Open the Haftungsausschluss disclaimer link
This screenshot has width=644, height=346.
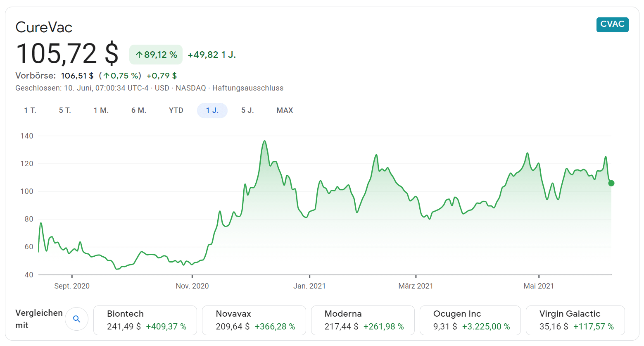tap(248, 88)
